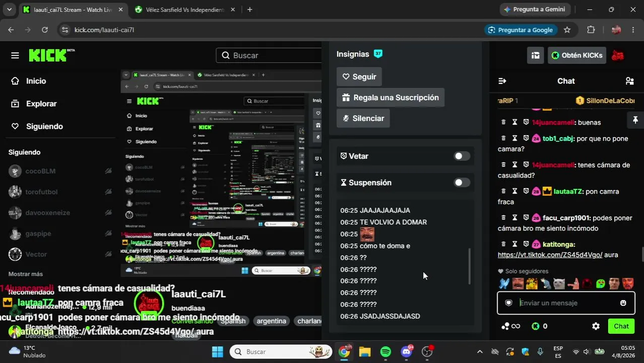Delete 14juancameli's 'buenas' message
This screenshot has width=644, height=363.
click(x=503, y=123)
